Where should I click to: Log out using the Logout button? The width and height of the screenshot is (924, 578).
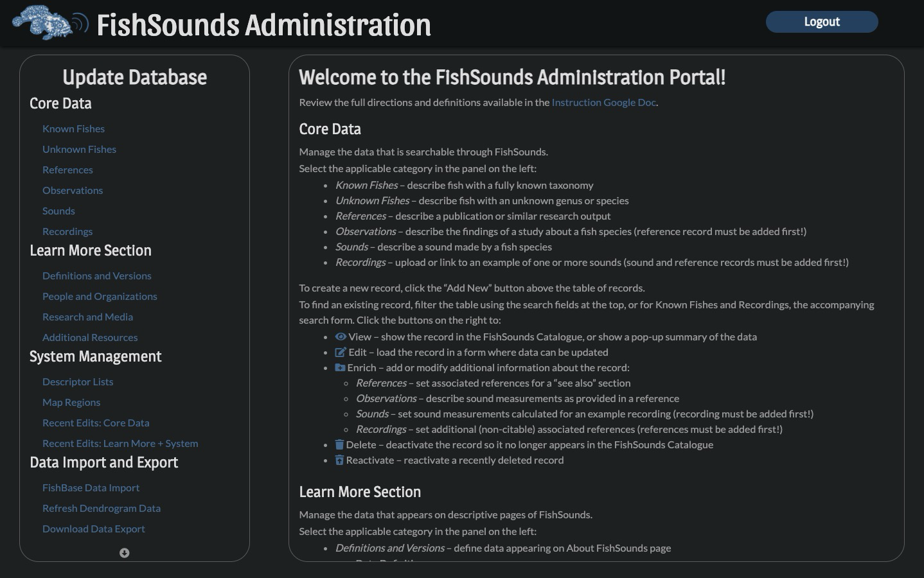[x=822, y=22]
